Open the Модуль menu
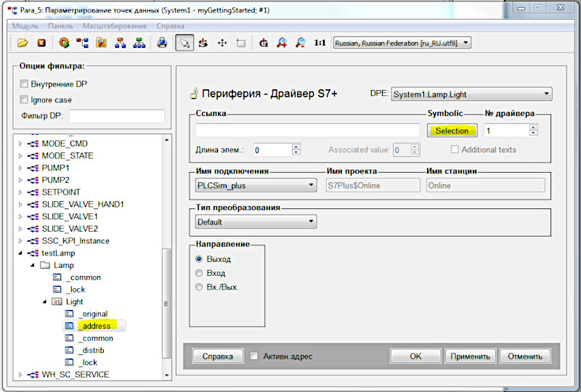This screenshot has height=392, width=581. pyautogui.click(x=25, y=26)
